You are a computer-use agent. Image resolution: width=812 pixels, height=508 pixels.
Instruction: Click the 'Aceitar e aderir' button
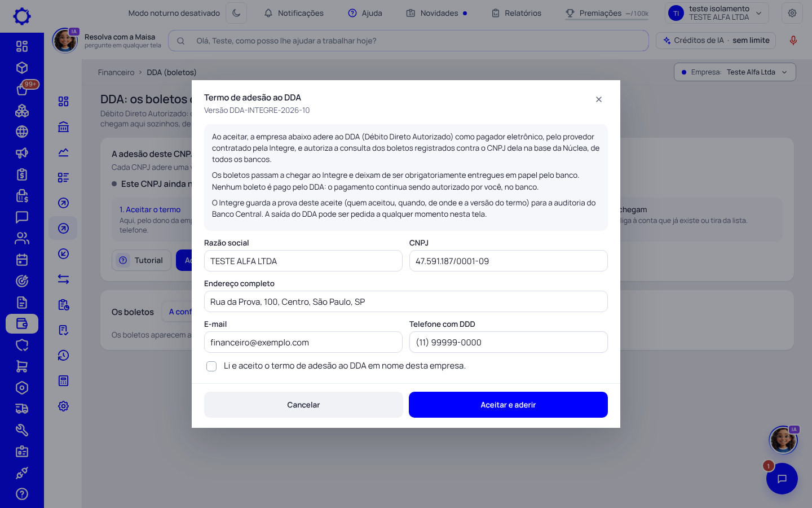pyautogui.click(x=508, y=405)
